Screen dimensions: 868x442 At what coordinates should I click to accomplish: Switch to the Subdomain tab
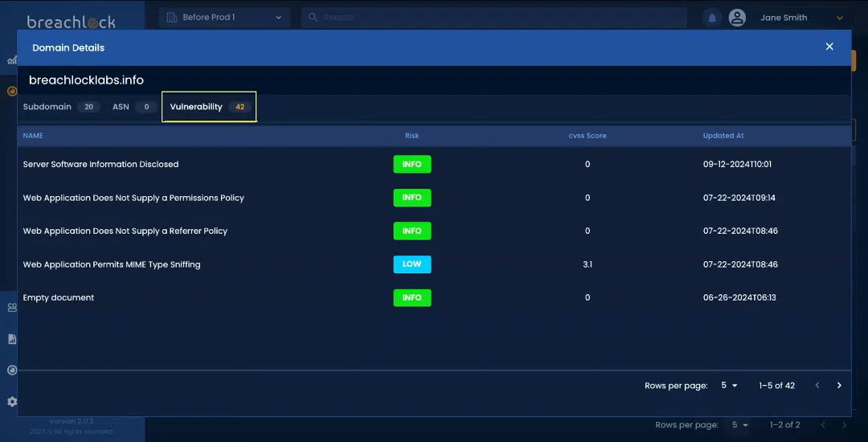(x=61, y=107)
